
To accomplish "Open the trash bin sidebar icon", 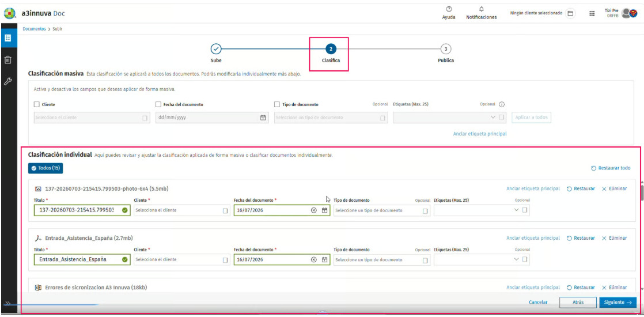I will click(8, 60).
